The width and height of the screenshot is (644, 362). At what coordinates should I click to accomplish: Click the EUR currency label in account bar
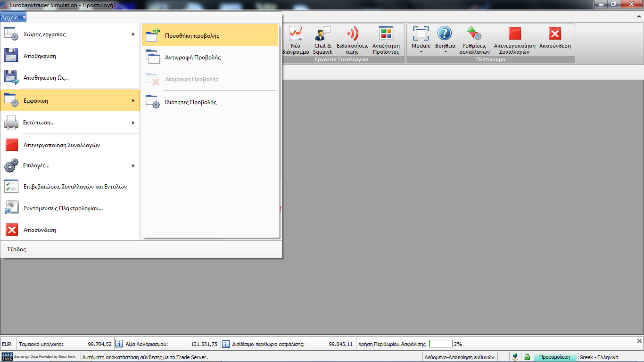[7, 344]
